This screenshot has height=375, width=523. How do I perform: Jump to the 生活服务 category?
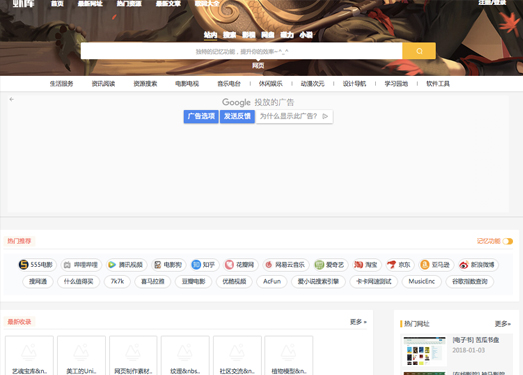click(x=61, y=84)
